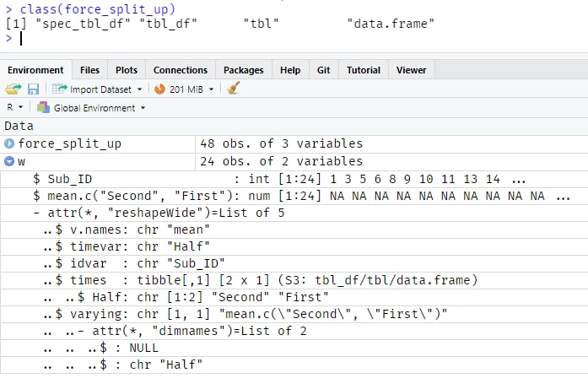Screen dimensions: 588x389
Task: Click the broom clear objects icon
Action: click(233, 89)
